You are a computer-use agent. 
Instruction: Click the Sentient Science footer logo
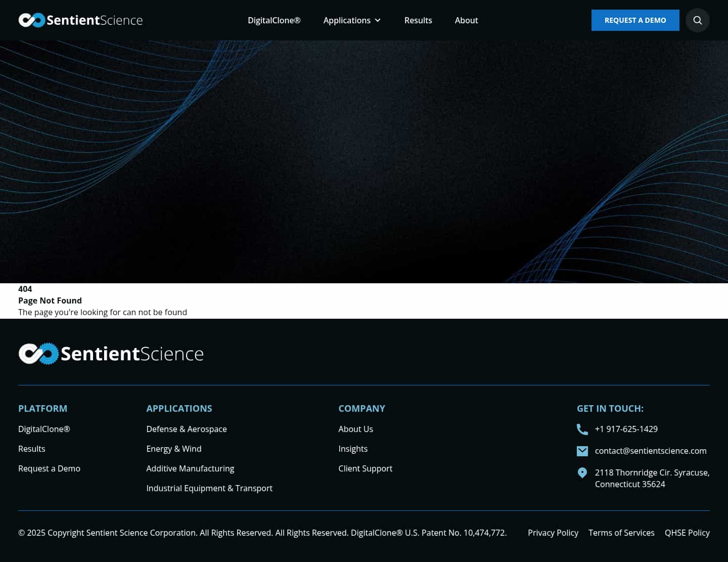(x=110, y=354)
